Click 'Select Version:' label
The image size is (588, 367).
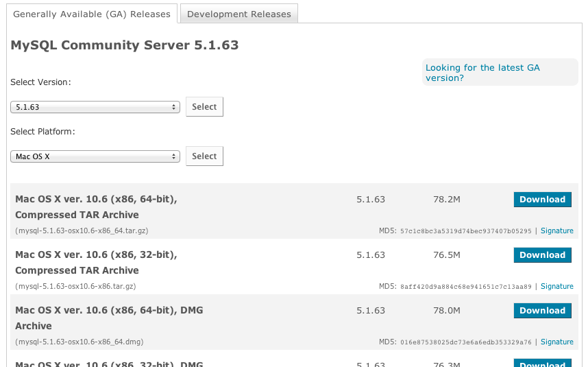point(40,82)
